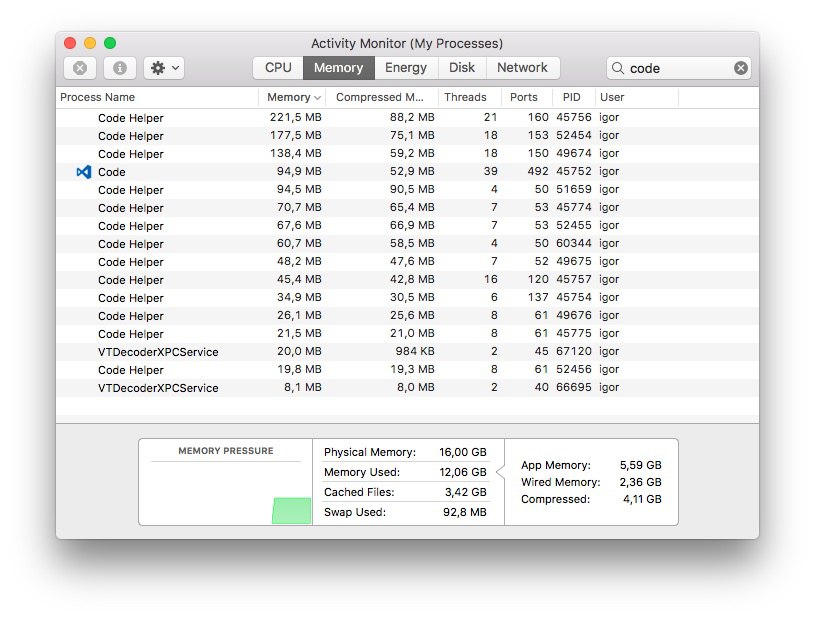Expand the gear menu dropdown arrow
Viewport: 815px width, 619px height.
[176, 68]
